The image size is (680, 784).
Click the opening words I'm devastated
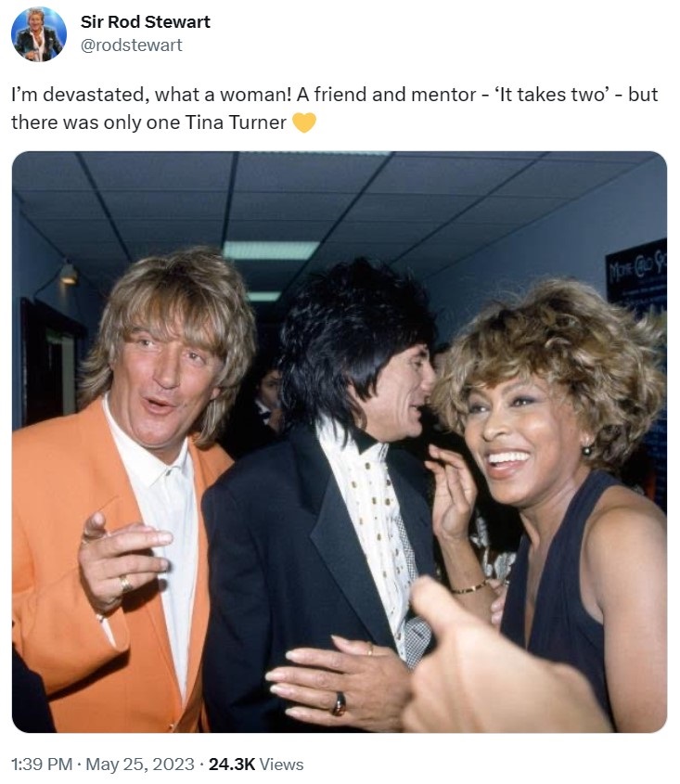(80, 95)
